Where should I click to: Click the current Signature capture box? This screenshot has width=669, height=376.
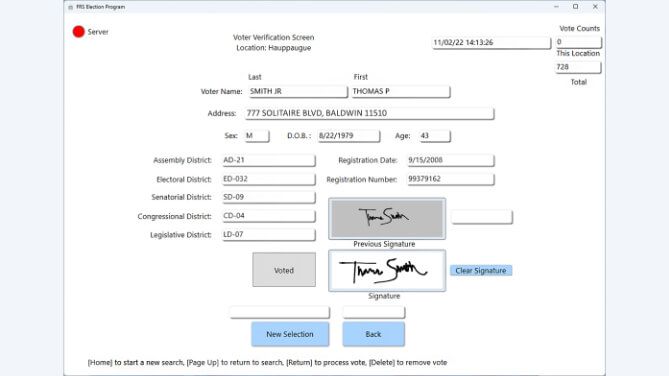[x=387, y=271]
